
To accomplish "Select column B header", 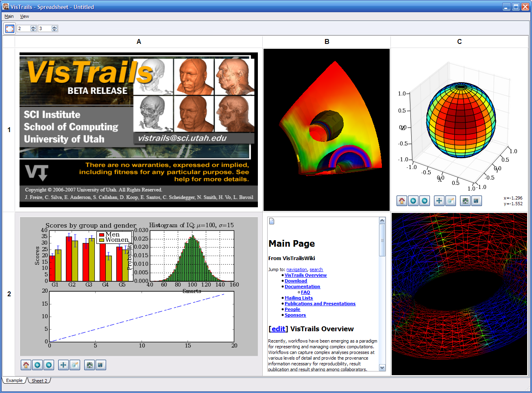I will (327, 41).
